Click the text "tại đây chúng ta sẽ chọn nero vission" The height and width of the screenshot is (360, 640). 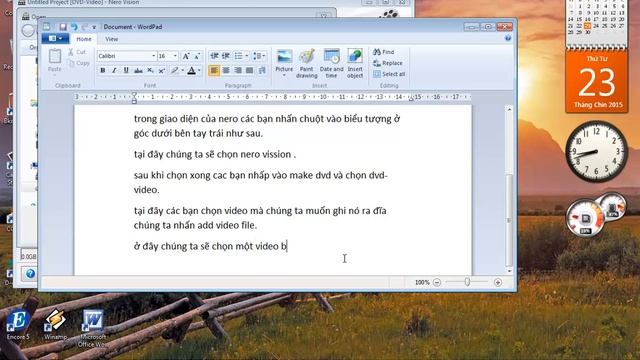[213, 154]
